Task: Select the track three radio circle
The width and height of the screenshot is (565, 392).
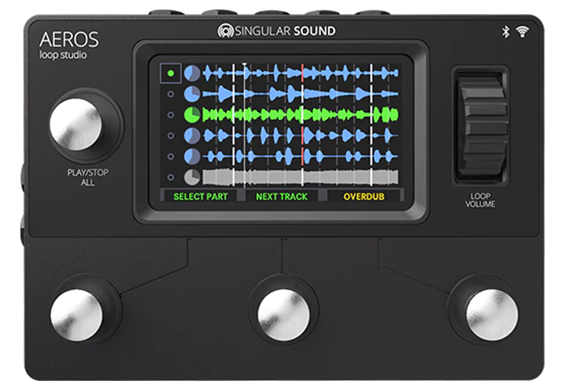Action: coord(171,114)
